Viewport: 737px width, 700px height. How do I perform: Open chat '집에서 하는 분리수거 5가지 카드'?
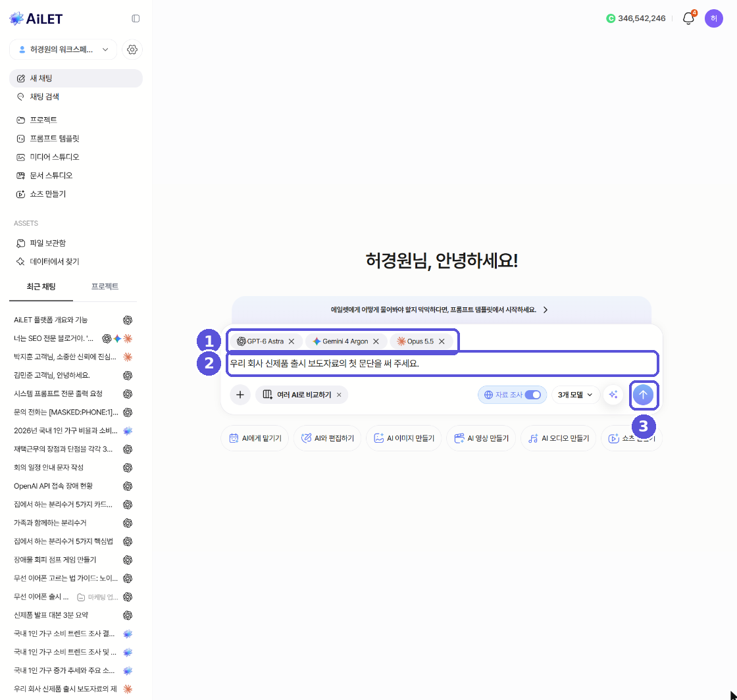(x=73, y=505)
